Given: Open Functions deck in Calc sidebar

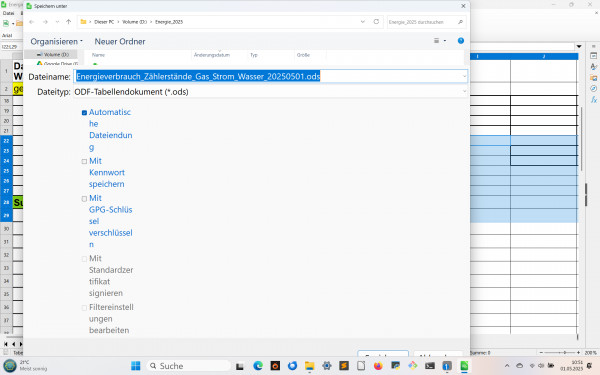Looking at the screenshot, I should coord(593,99).
